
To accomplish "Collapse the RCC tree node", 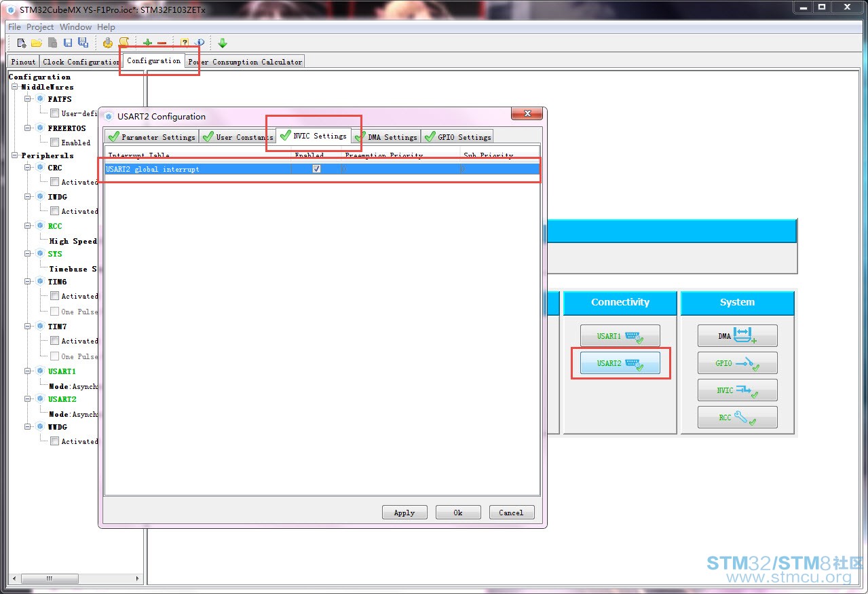I will tap(29, 226).
